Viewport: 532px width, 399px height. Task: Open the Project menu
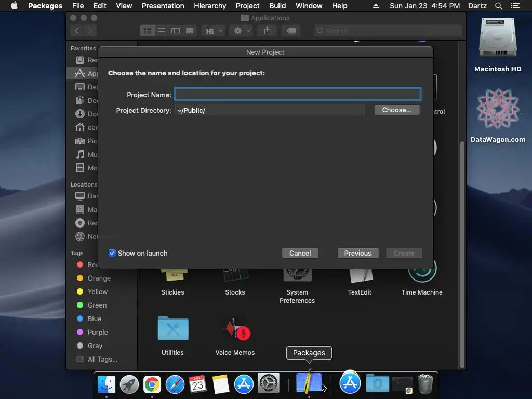click(x=247, y=6)
